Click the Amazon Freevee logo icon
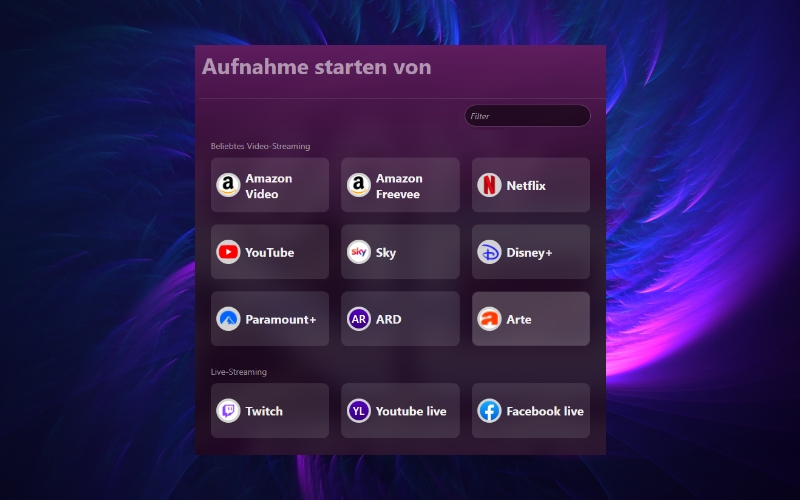Image resolution: width=800 pixels, height=500 pixels. point(359,185)
